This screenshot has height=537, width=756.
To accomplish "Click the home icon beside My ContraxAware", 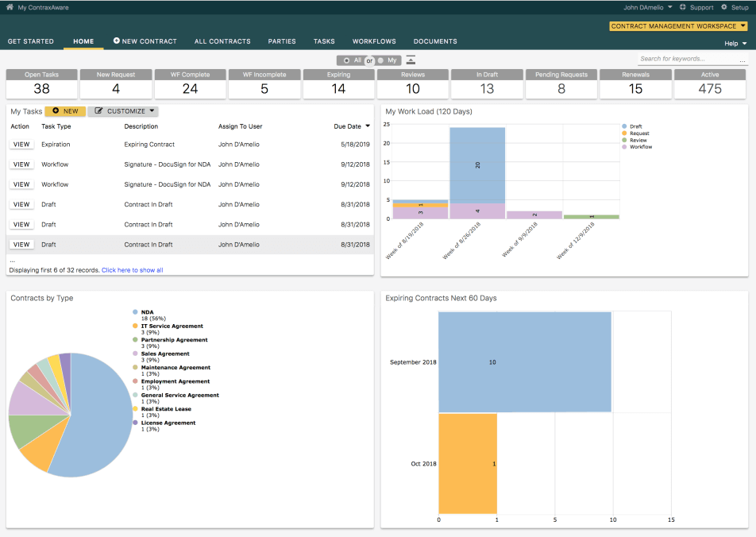I will pos(10,7).
